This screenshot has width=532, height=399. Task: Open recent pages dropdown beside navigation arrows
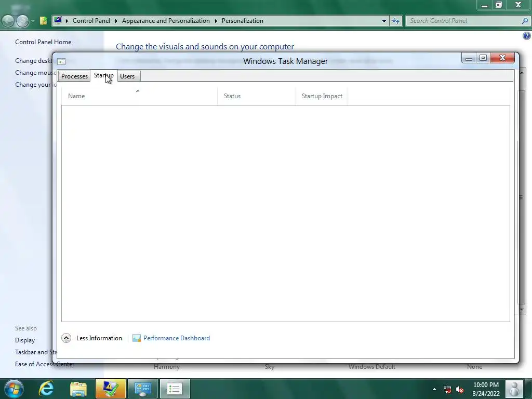[x=33, y=21]
